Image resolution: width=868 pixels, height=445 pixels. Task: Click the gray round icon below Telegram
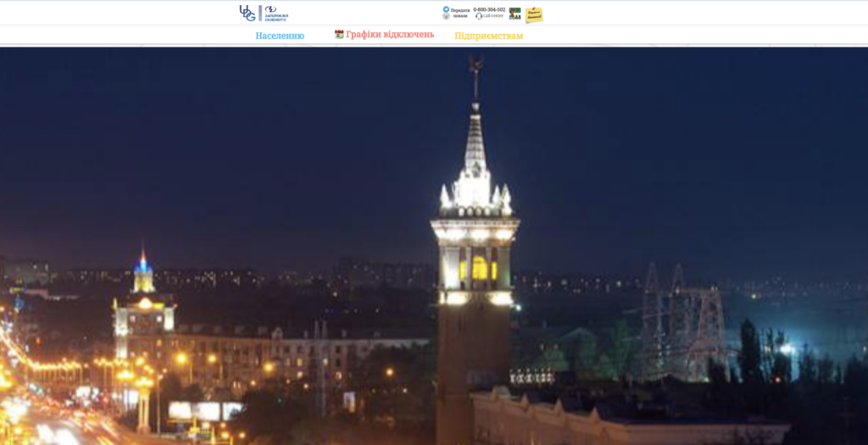point(446,16)
